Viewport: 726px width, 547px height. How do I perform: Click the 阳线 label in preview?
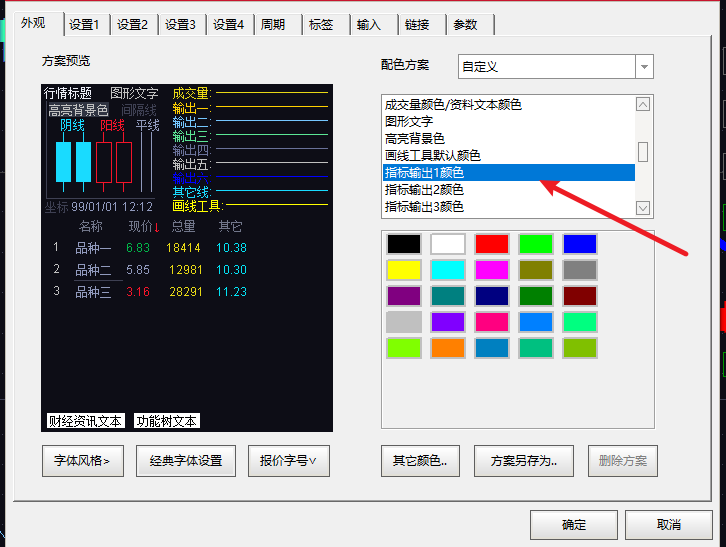pyautogui.click(x=113, y=125)
